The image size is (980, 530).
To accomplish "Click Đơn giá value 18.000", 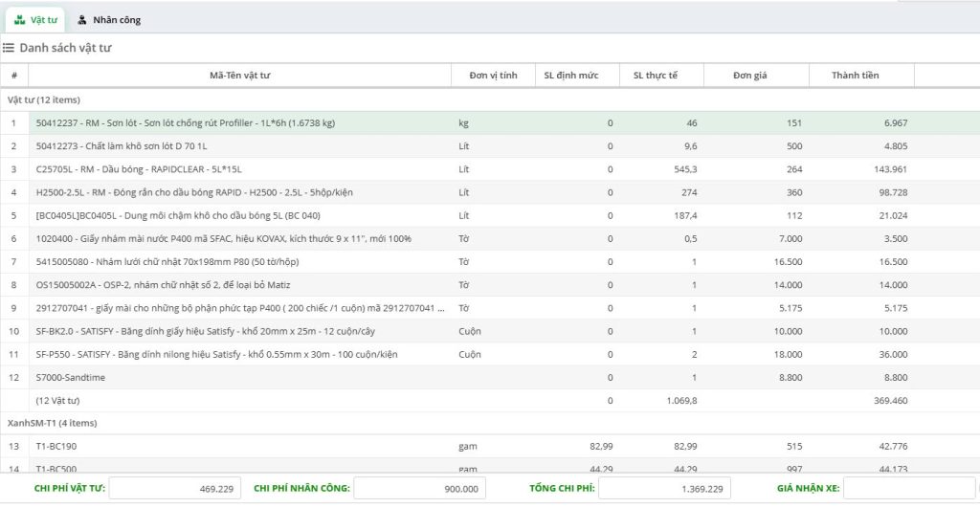I will [x=789, y=354].
